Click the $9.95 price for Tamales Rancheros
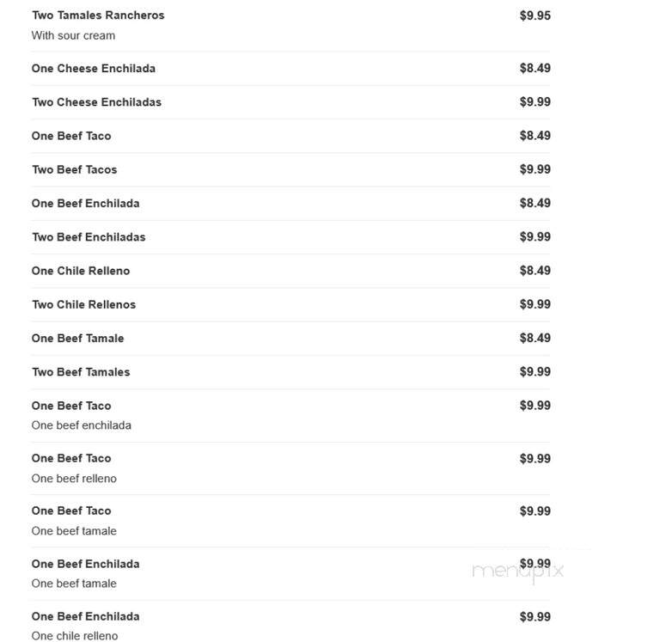The width and height of the screenshot is (672, 642). 535,15
